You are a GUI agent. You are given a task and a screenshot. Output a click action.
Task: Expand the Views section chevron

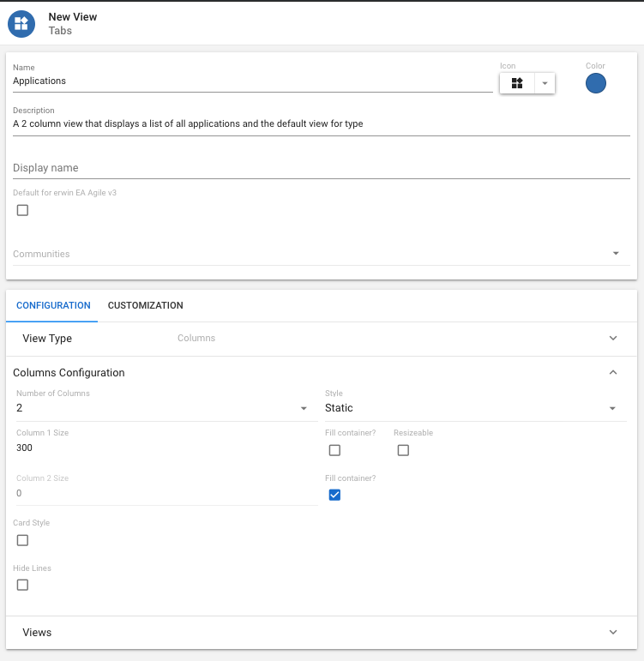[x=612, y=633]
